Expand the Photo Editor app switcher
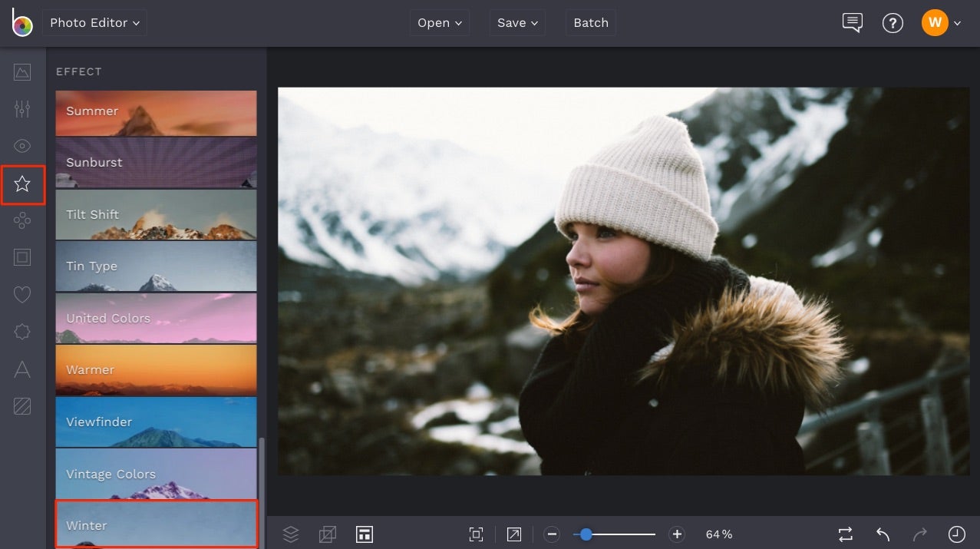 point(94,22)
